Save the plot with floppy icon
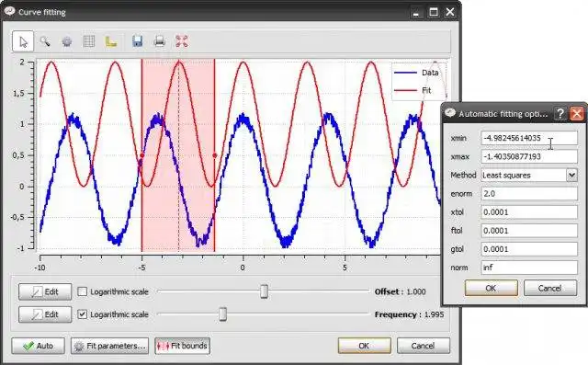588x365 pixels. pyautogui.click(x=138, y=41)
